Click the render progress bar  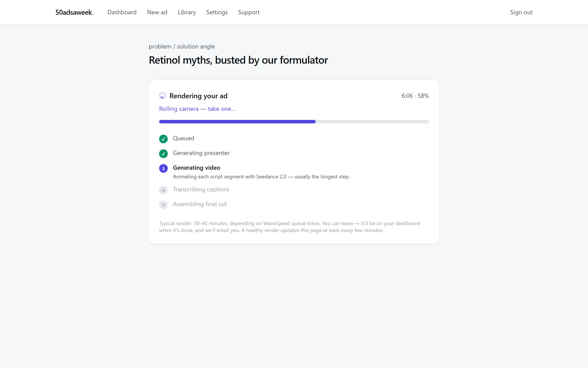click(x=294, y=122)
